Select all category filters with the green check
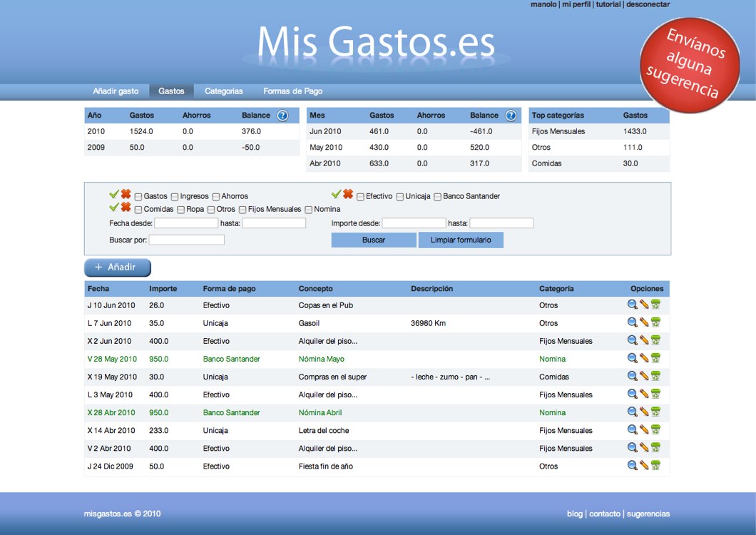This screenshot has width=756, height=535. click(x=113, y=209)
